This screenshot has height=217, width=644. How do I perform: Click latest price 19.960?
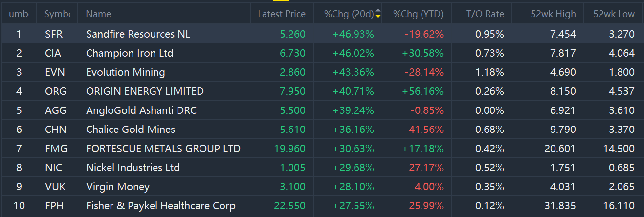tap(289, 149)
